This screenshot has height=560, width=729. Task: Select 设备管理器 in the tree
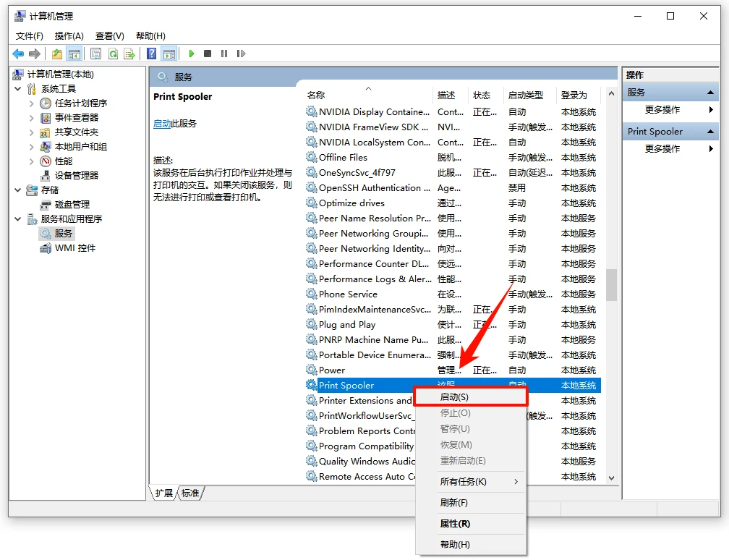(77, 176)
